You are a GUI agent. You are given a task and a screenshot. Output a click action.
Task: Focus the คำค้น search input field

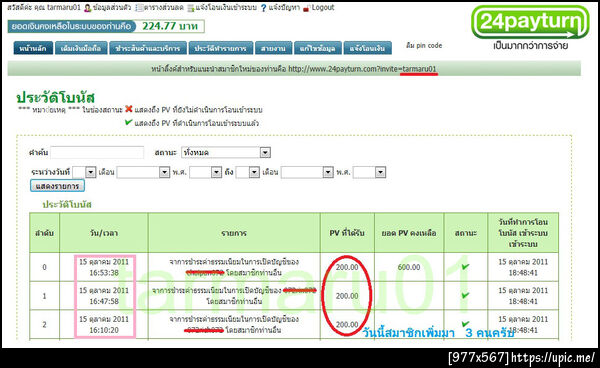(x=97, y=153)
